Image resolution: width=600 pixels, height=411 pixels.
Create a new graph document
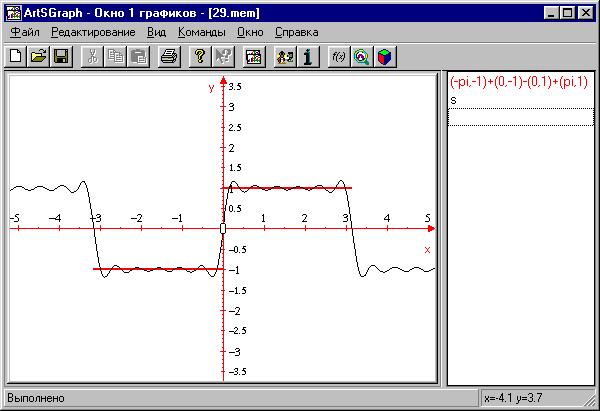coord(16,57)
